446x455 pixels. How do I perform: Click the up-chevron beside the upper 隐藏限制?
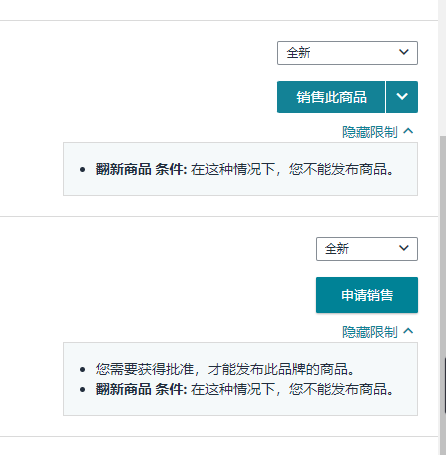[408, 131]
